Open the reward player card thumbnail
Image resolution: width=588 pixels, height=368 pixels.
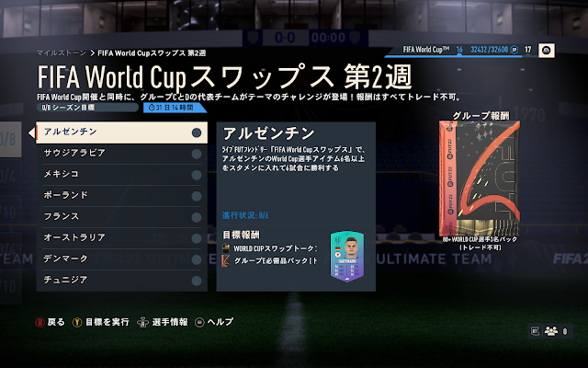click(x=347, y=256)
